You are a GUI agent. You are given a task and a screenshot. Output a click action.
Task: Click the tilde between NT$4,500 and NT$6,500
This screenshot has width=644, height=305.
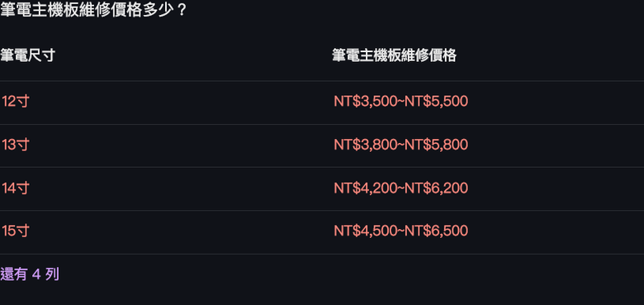[x=401, y=231]
